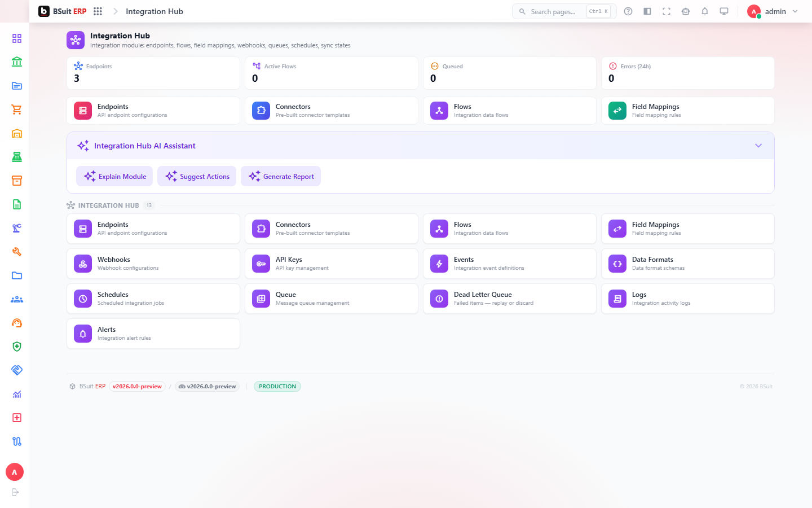The image size is (812, 508).
Task: Click the Generate Report button
Action: tap(281, 176)
